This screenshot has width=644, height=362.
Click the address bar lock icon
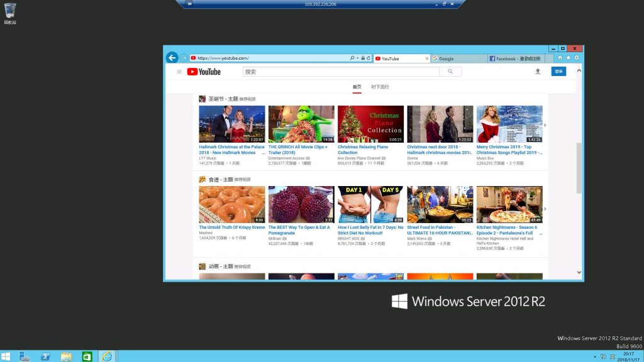363,58
